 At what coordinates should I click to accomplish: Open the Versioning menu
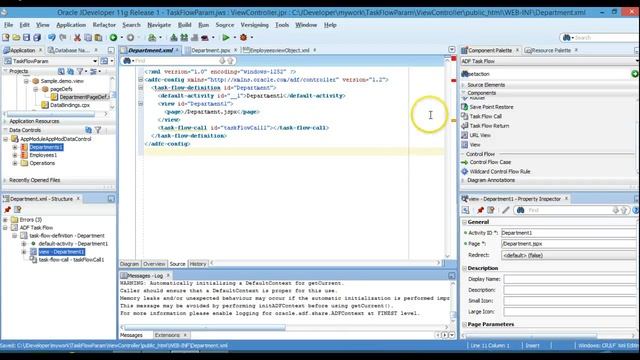tap(254, 25)
